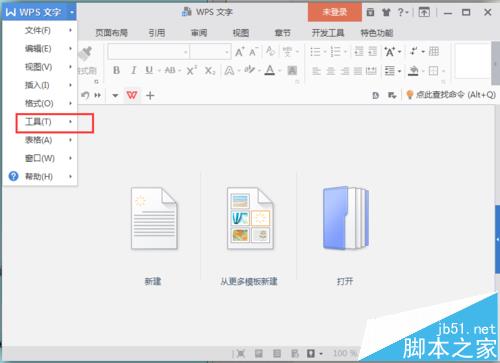Click the font color A swatch

(270, 70)
